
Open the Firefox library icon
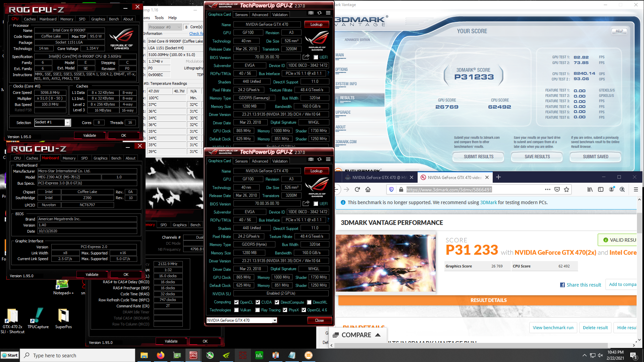click(x=590, y=190)
